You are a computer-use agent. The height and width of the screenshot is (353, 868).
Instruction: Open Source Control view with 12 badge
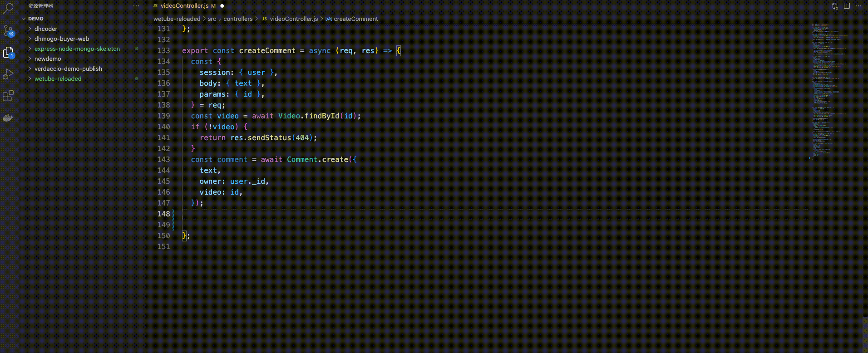tap(8, 31)
